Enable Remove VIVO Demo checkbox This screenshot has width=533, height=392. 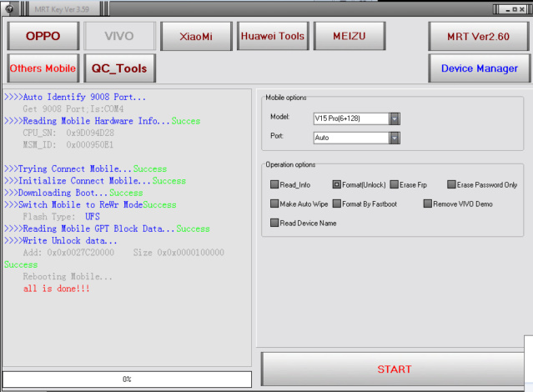click(x=427, y=204)
